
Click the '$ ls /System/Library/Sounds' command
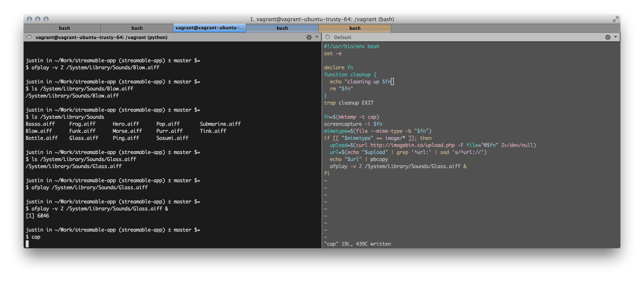point(65,117)
